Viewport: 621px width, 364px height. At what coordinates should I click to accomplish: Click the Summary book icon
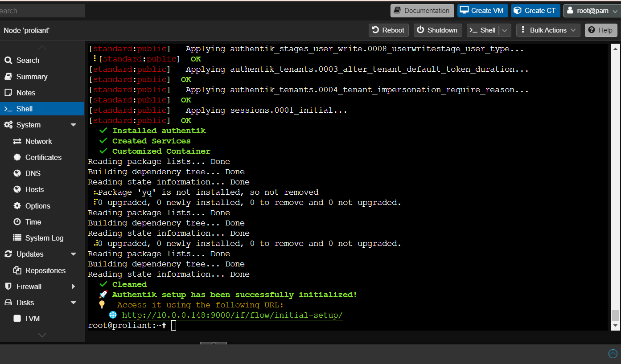(x=8, y=77)
